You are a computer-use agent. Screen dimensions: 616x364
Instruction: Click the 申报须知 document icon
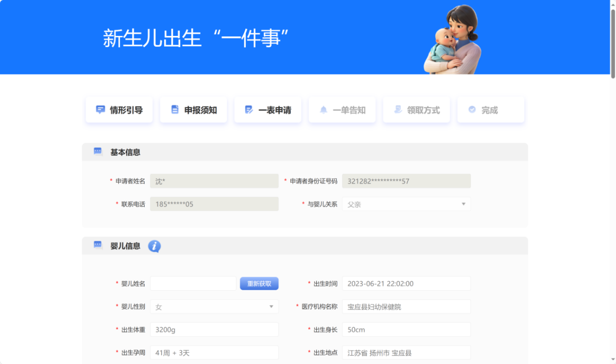(175, 110)
